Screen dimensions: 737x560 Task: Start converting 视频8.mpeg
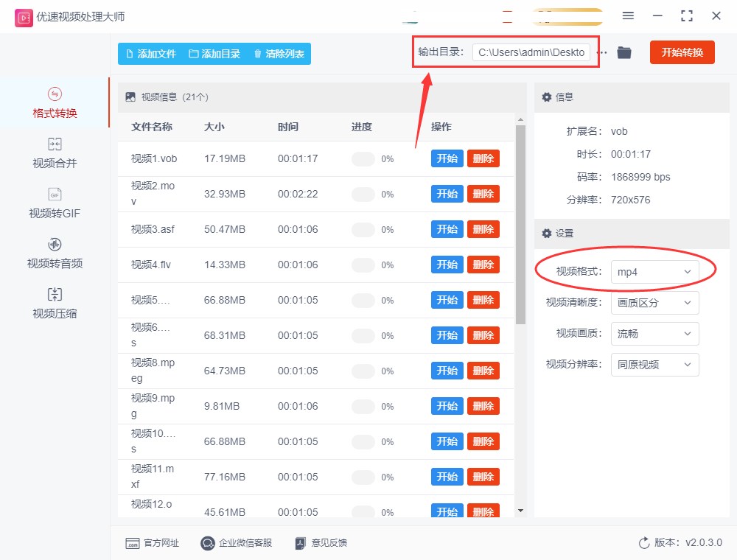pyautogui.click(x=447, y=371)
